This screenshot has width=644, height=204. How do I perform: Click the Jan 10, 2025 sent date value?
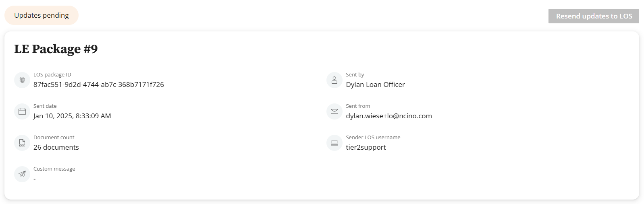(72, 116)
